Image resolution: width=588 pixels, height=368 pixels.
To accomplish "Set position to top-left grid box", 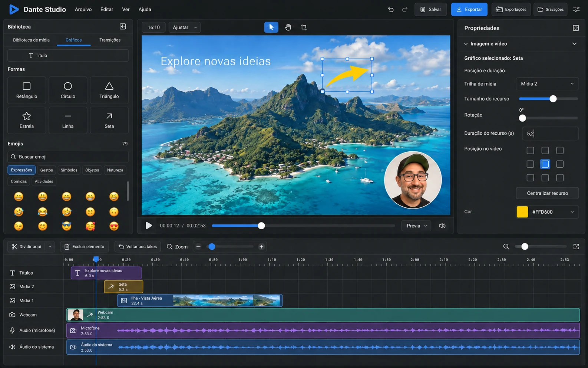I will coord(531,150).
